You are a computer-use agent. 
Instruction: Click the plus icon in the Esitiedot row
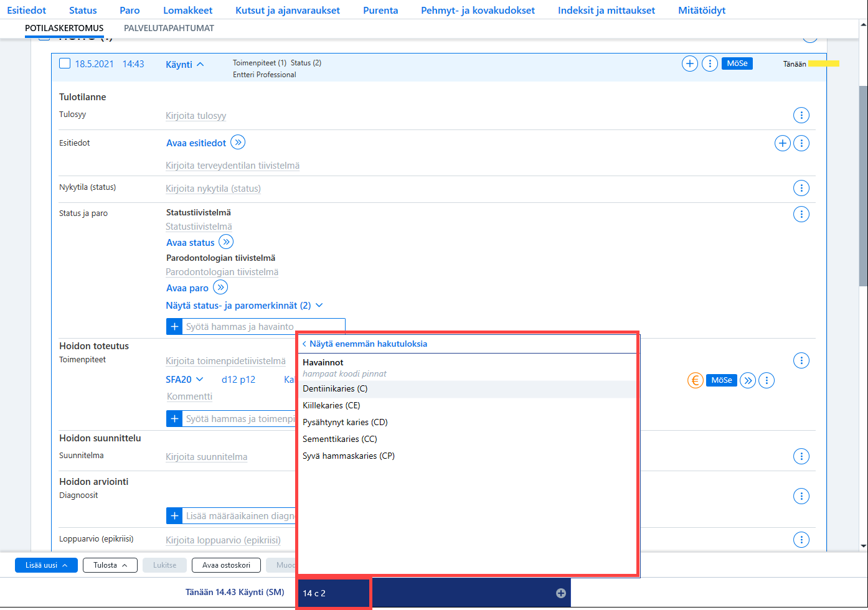point(783,143)
